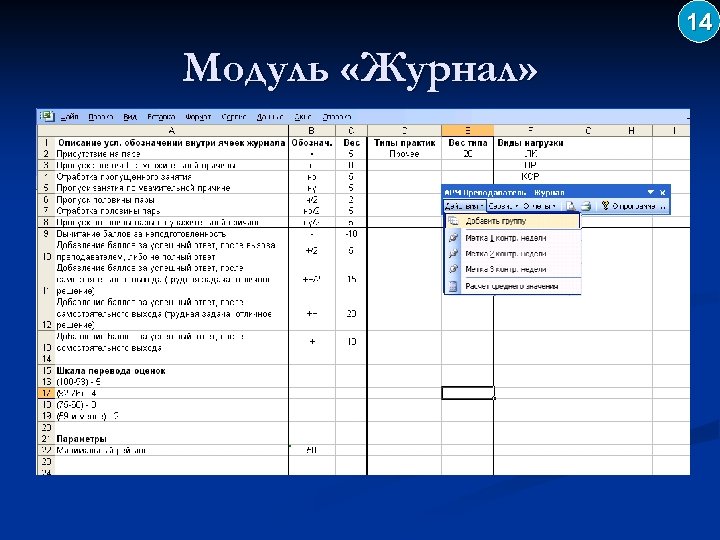Click cell 'Вес типа'
This screenshot has height=540, width=720.
pos(467,143)
